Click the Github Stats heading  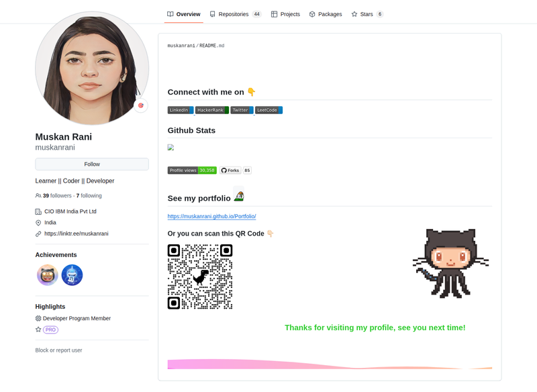coord(191,130)
